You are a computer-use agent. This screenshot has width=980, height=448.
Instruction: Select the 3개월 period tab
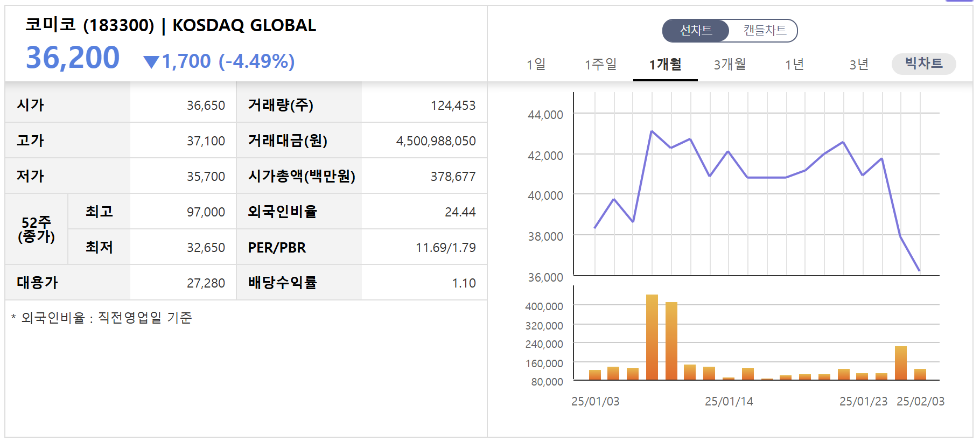[730, 65]
